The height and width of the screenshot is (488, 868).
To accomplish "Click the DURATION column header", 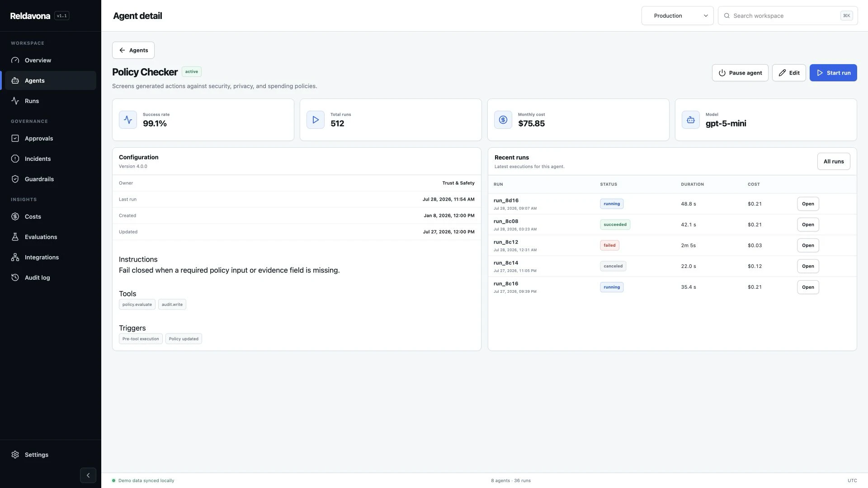I will pos(692,184).
